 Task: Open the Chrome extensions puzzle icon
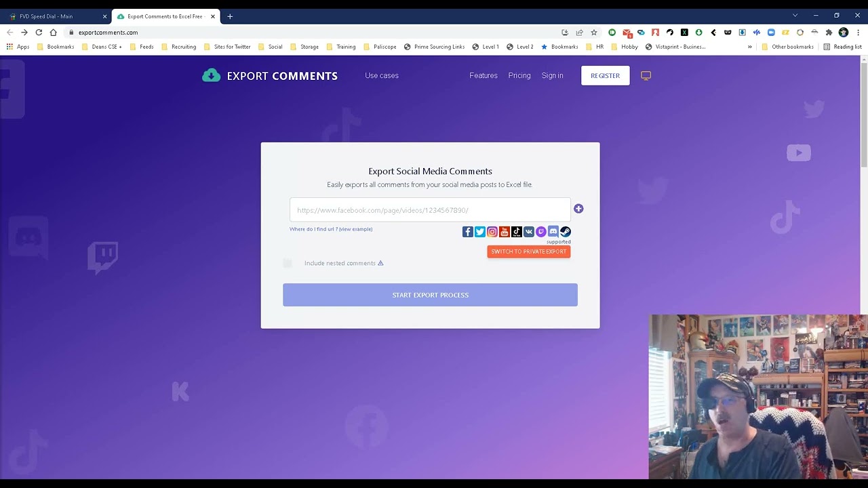[x=829, y=33]
